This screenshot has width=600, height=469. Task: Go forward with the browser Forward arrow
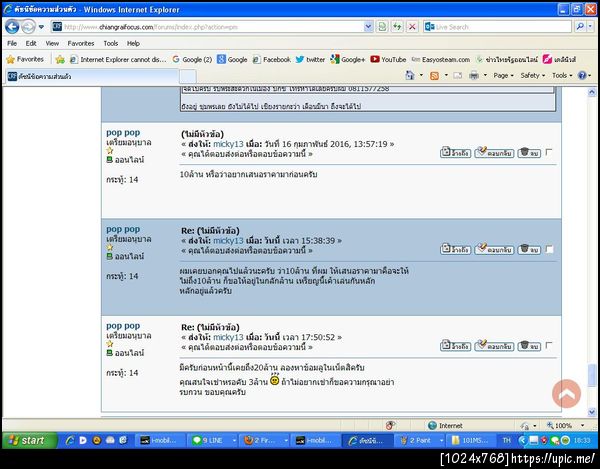[28, 27]
